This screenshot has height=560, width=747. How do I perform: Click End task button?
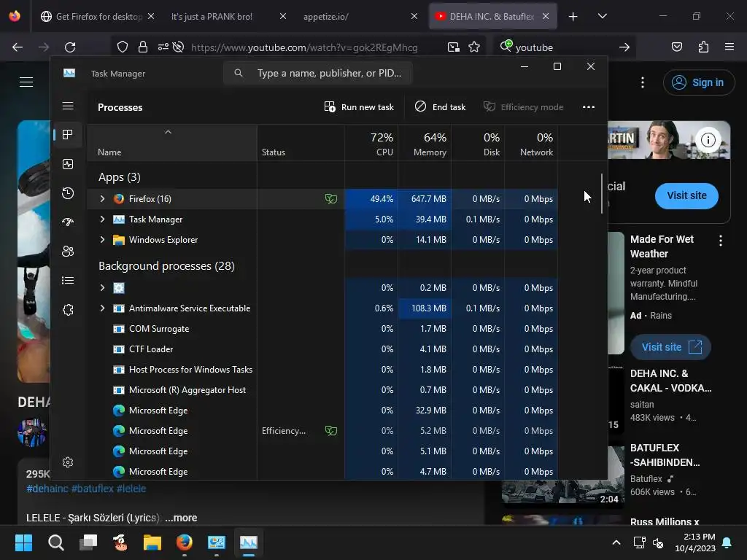pos(440,107)
